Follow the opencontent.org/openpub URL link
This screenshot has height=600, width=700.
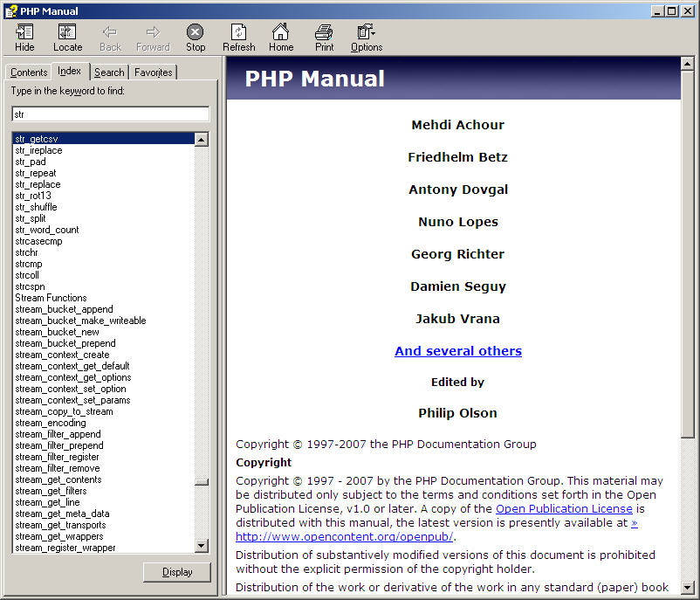344,536
